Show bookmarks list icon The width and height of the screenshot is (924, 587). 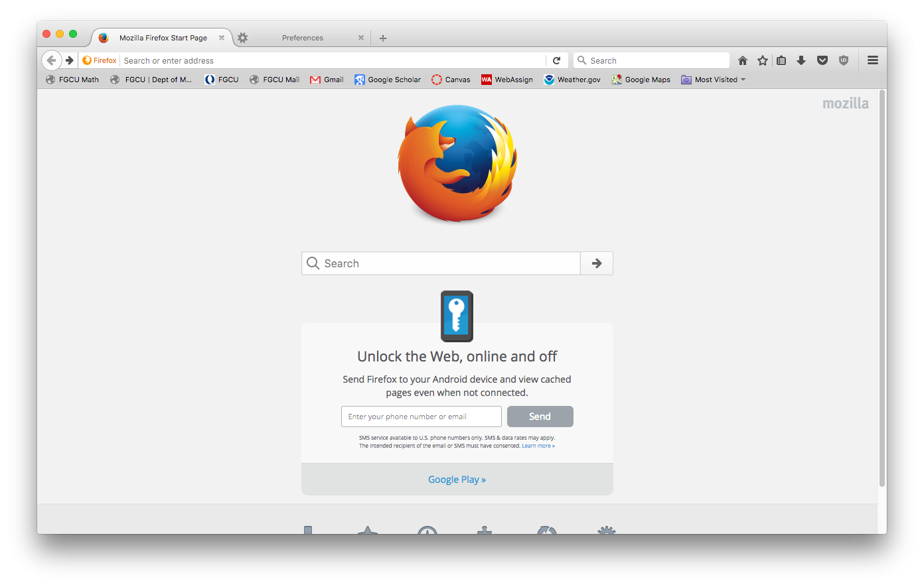[781, 60]
